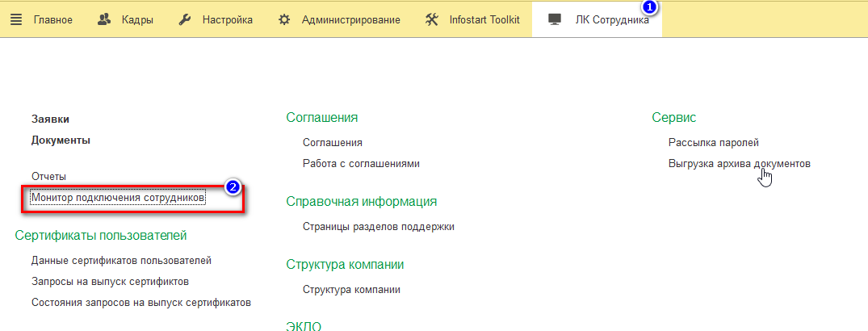The image size is (868, 331).
Task: Open Данные сертификатов пользователей
Action: tap(121, 260)
